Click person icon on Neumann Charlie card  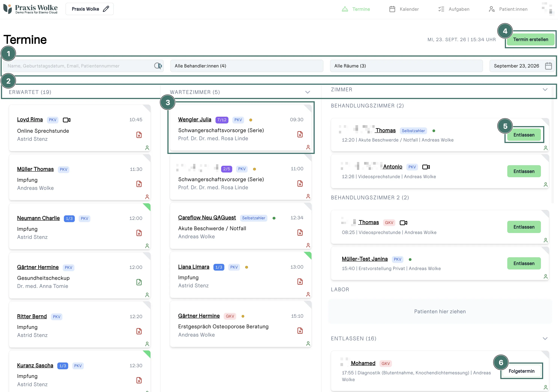tap(147, 246)
